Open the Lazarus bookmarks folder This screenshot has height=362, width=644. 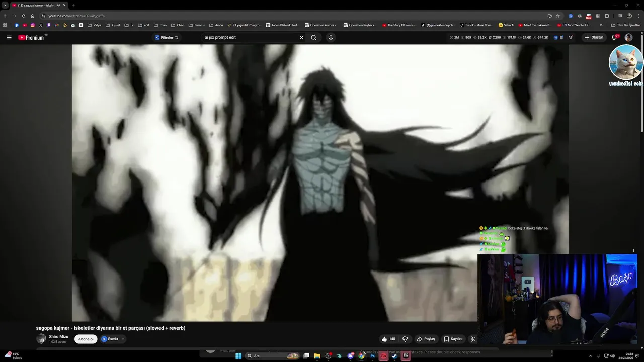196,25
